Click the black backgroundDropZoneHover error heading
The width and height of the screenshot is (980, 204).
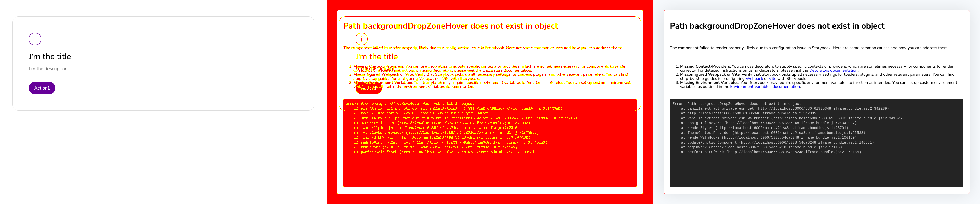[777, 26]
